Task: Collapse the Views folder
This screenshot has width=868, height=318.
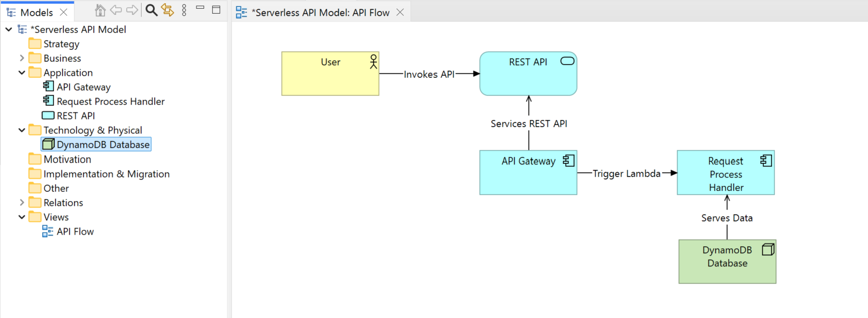Action: [x=22, y=217]
